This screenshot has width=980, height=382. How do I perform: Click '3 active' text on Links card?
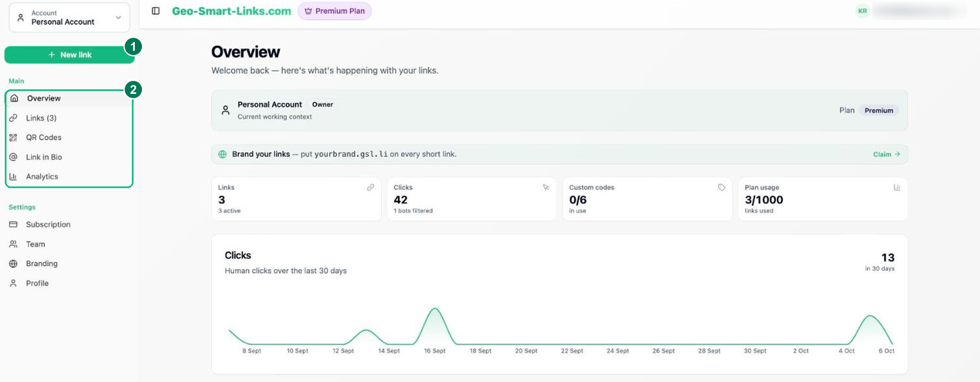tap(229, 210)
